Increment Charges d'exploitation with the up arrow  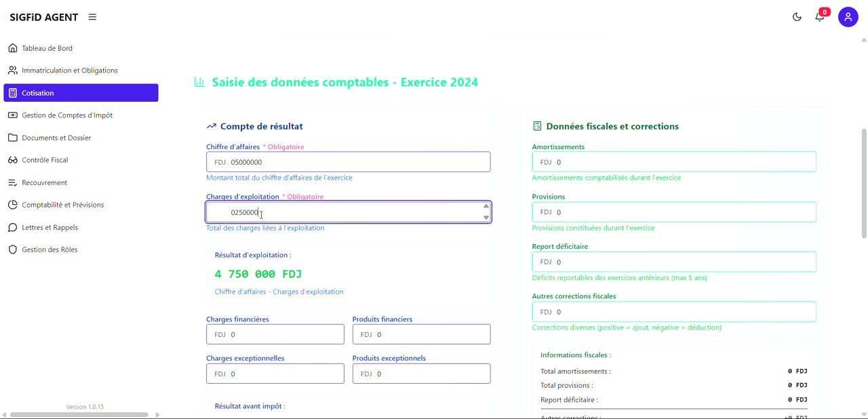click(x=486, y=207)
